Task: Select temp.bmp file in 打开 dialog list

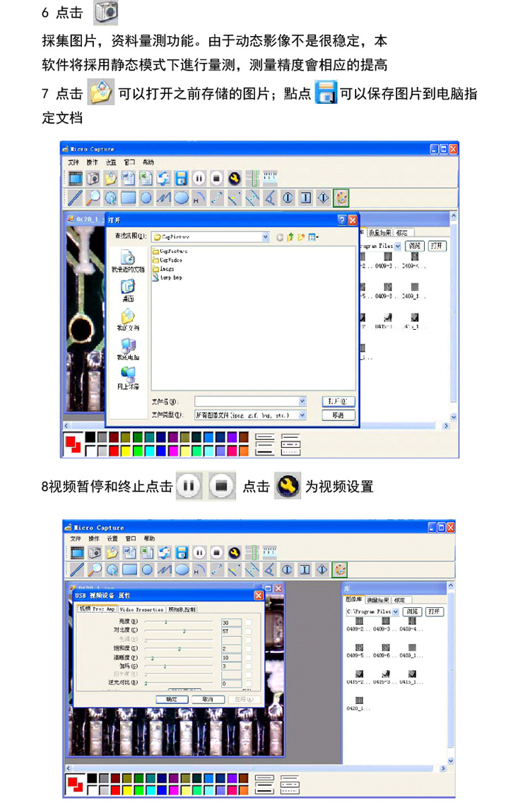Action: coord(167,277)
